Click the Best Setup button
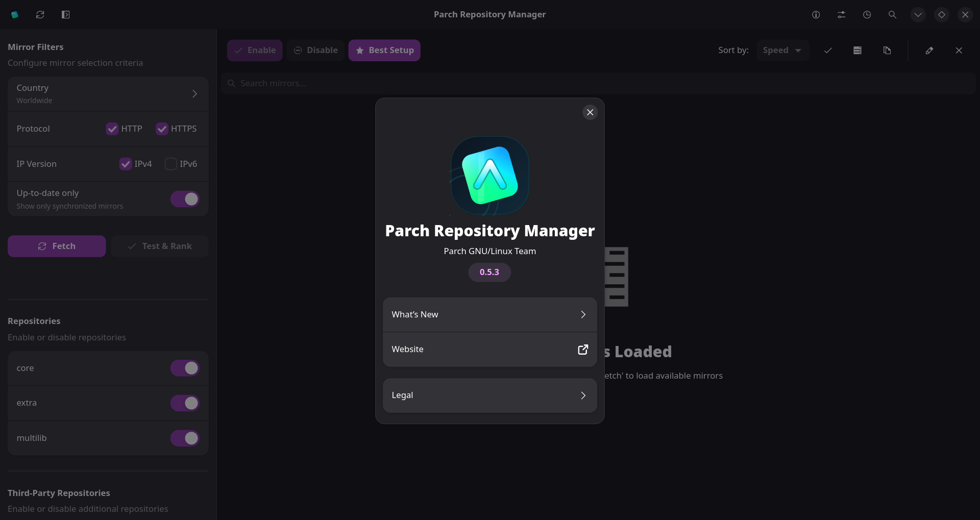980x520 pixels. [384, 51]
